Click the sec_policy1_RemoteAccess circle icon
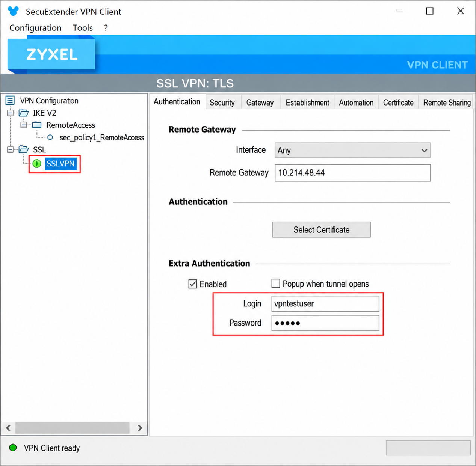 [50, 137]
